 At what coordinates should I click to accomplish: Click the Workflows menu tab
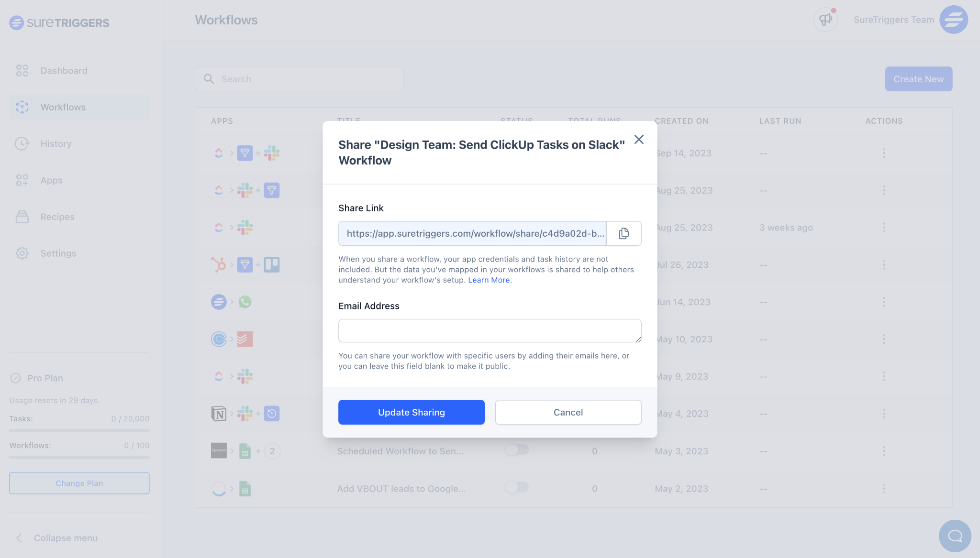(63, 106)
